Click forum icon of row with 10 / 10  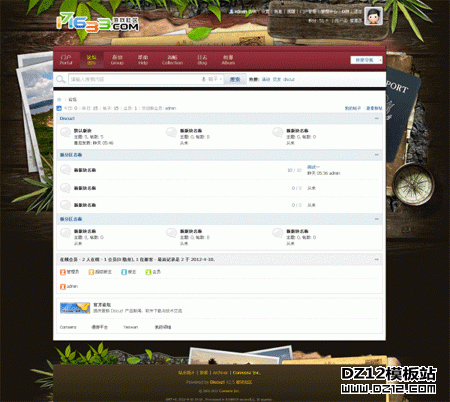coord(65,170)
